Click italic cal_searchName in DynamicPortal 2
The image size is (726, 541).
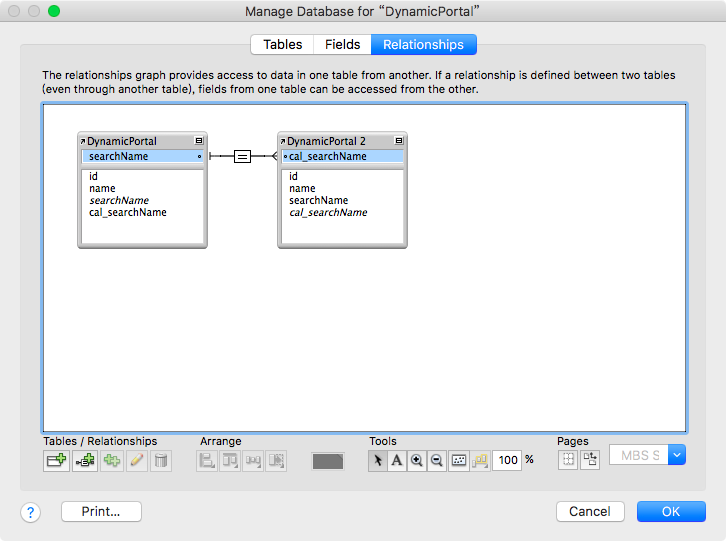pos(328,213)
